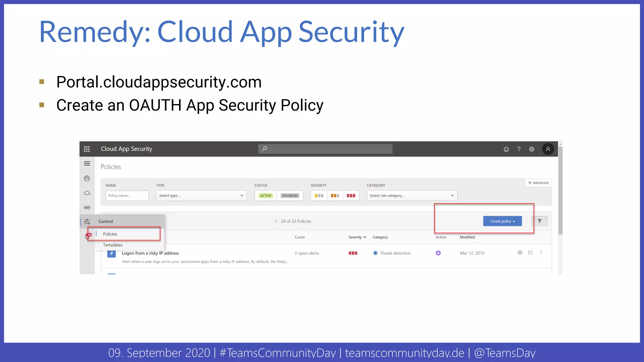This screenshot has height=362, width=644.
Task: Open the feedback smiley icon
Action: pos(506,149)
